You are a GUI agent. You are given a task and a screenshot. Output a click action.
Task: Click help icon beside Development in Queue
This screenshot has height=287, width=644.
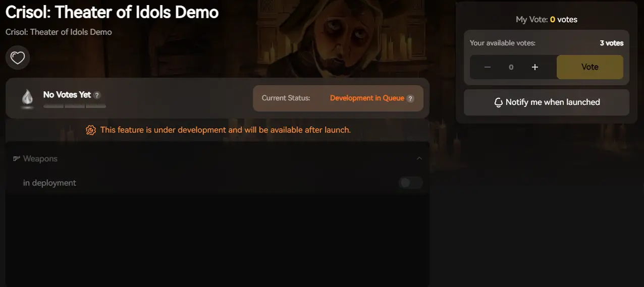(x=410, y=98)
